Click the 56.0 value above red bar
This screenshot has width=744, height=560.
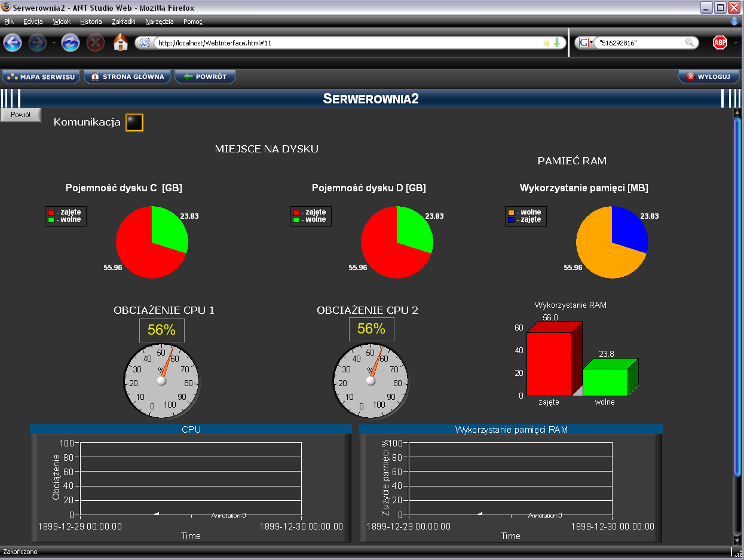click(x=550, y=318)
